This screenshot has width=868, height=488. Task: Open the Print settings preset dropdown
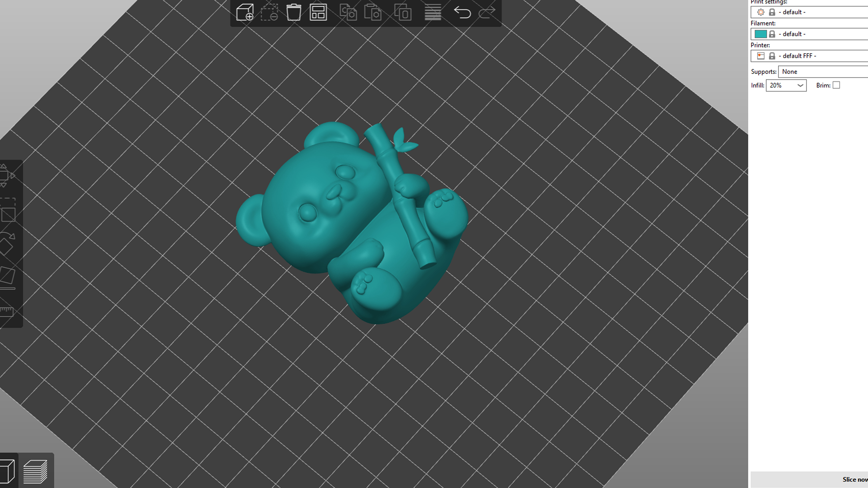point(809,12)
